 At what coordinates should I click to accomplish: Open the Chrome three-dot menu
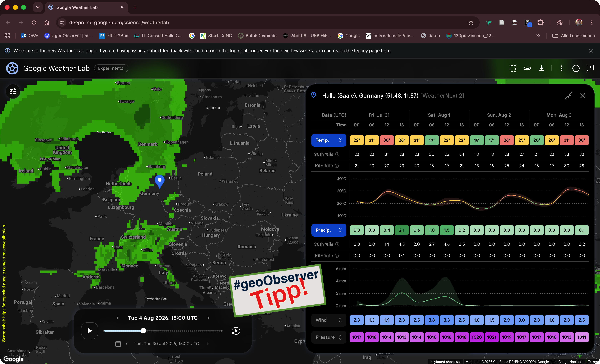click(592, 23)
